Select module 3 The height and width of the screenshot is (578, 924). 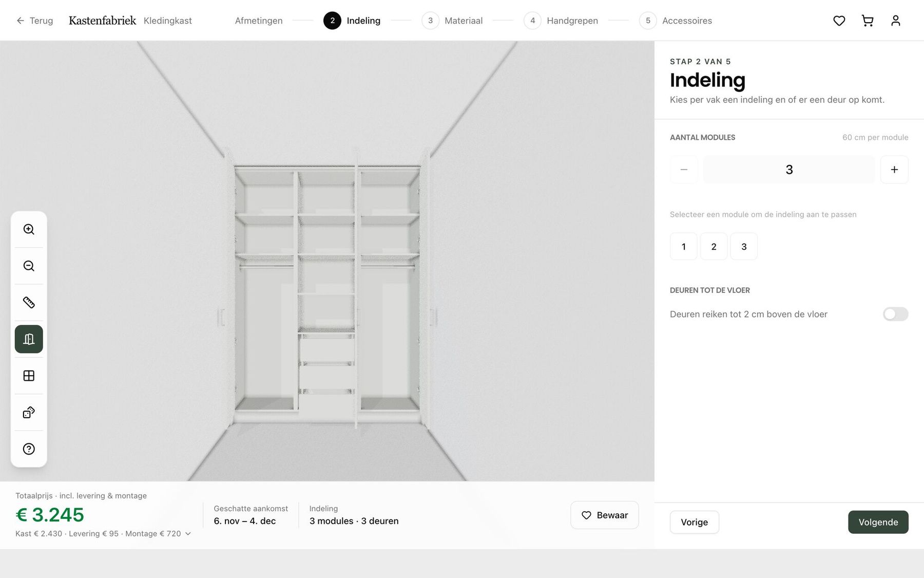tap(744, 247)
